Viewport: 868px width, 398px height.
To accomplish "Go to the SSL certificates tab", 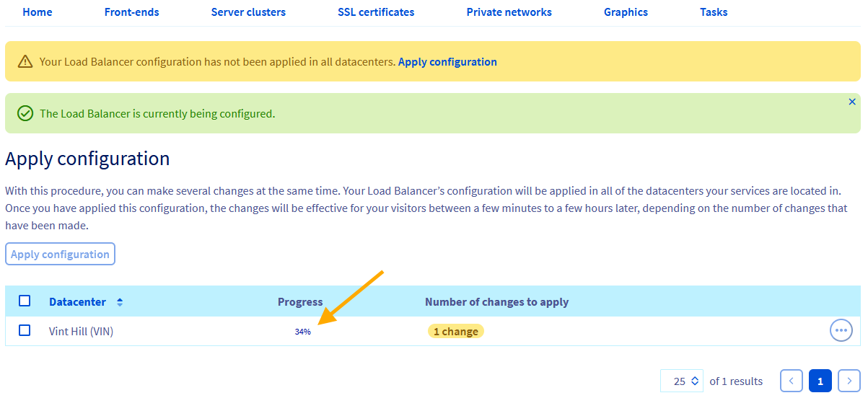I will tap(376, 12).
